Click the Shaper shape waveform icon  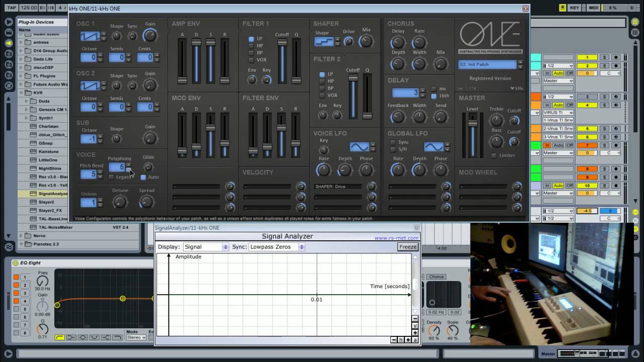(x=324, y=42)
